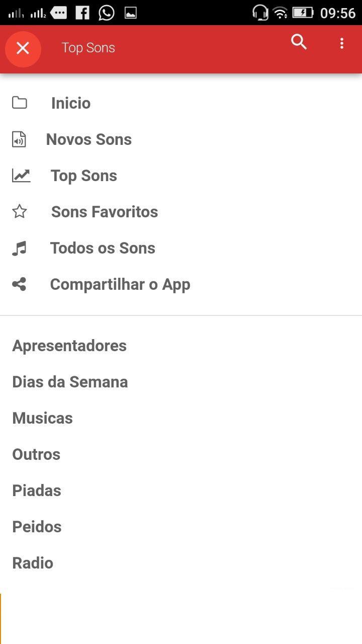
Task: Select the Radio category
Action: (x=33, y=563)
